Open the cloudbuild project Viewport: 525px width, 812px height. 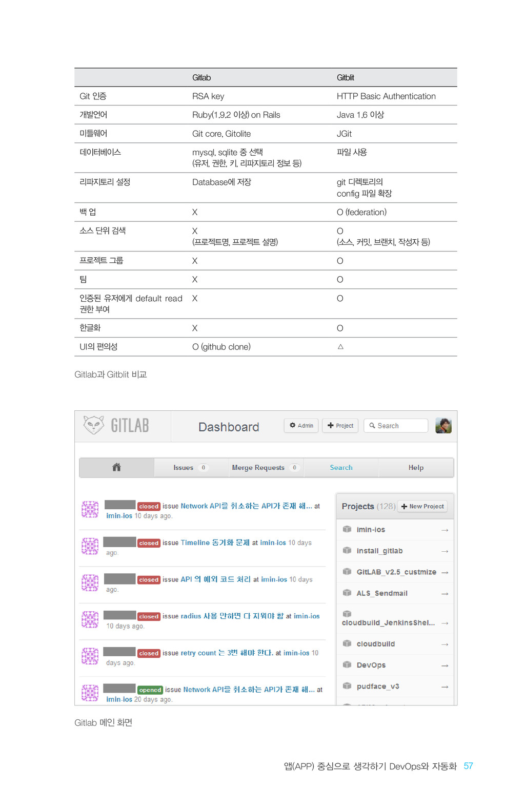pyautogui.click(x=376, y=644)
